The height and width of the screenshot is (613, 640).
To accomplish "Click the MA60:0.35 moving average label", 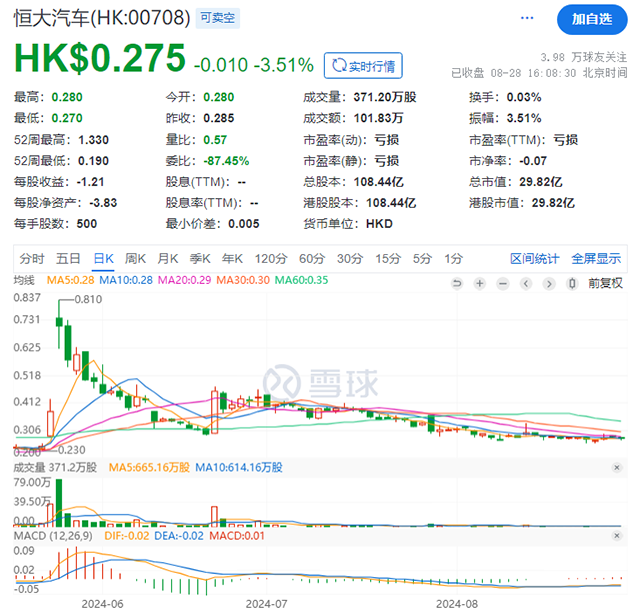I will pyautogui.click(x=301, y=280).
